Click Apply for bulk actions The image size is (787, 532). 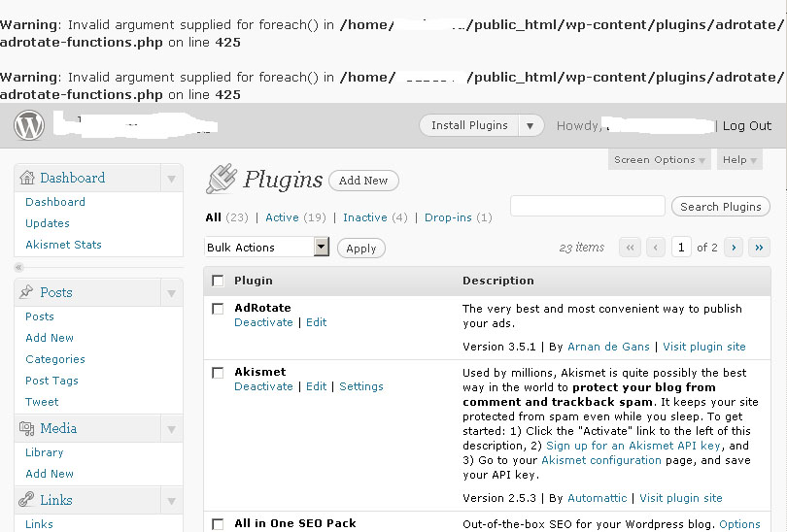pyautogui.click(x=360, y=249)
